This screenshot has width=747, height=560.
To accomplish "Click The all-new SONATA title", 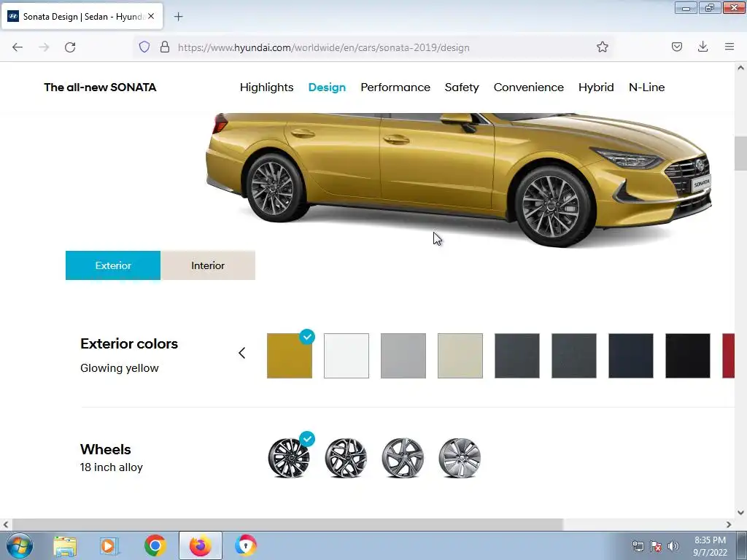I will (x=100, y=87).
